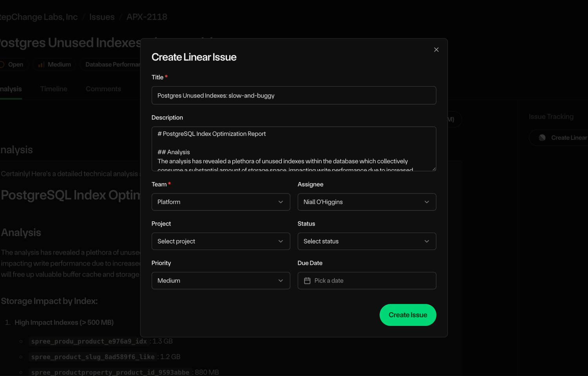The image size is (588, 376).
Task: Open the Priority dropdown showing Medium
Action: click(x=221, y=281)
